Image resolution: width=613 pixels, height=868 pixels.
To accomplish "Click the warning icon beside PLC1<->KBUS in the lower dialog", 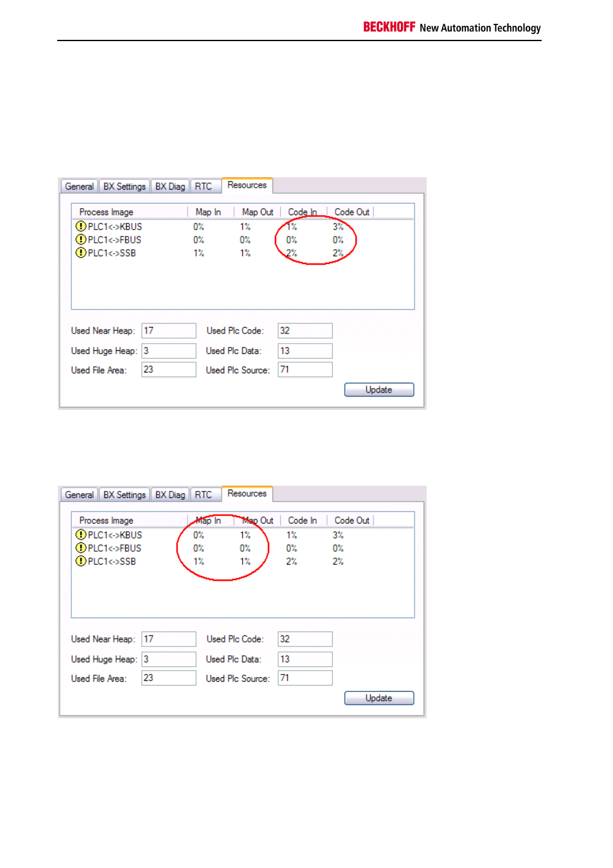I will [81, 535].
